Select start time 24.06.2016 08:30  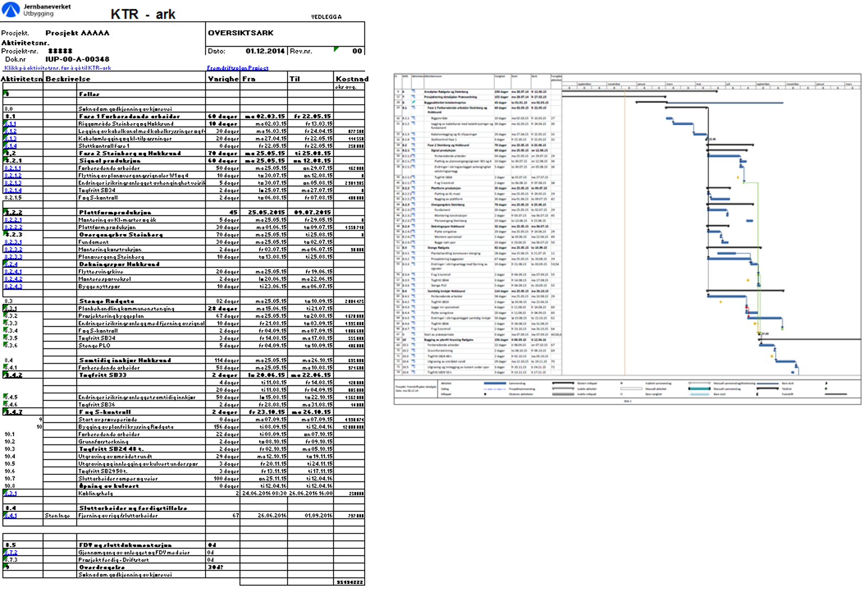264,493
